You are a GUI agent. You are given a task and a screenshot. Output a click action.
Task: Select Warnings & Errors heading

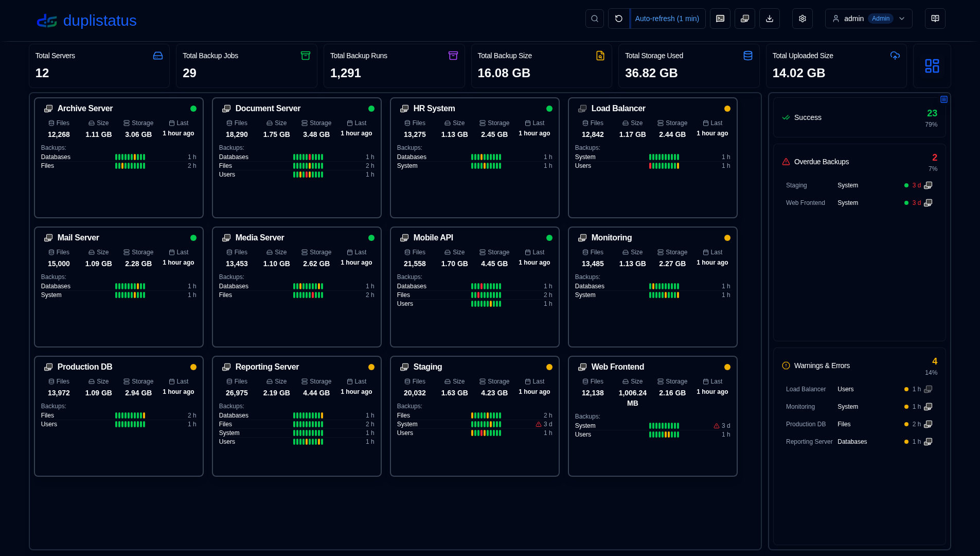pos(822,366)
